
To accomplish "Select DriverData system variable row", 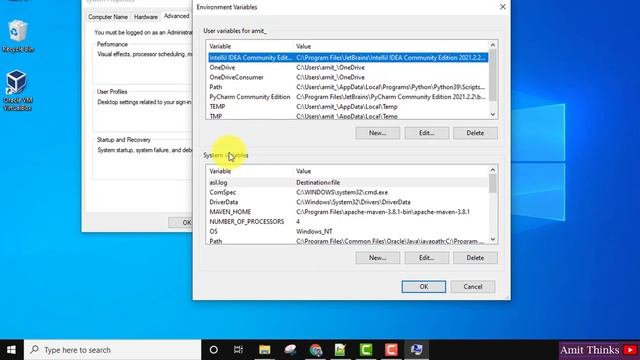I will click(x=348, y=202).
